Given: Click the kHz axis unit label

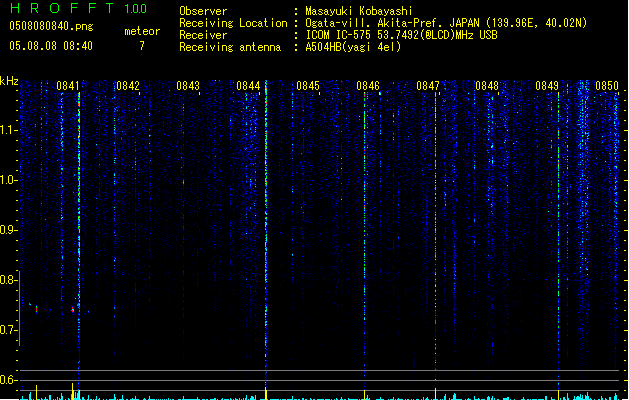Looking at the screenshot, I should coord(9,81).
